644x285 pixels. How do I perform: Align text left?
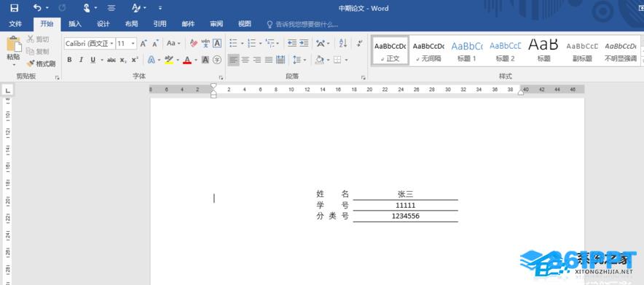(x=233, y=60)
